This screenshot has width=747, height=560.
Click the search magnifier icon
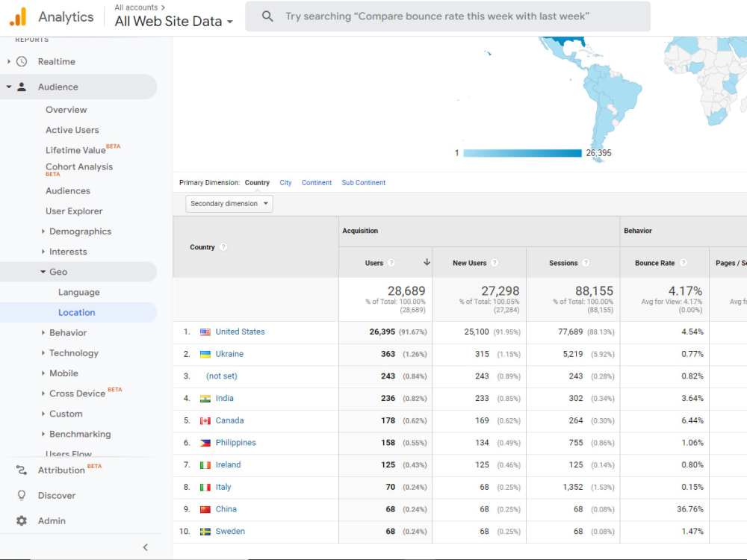click(267, 16)
